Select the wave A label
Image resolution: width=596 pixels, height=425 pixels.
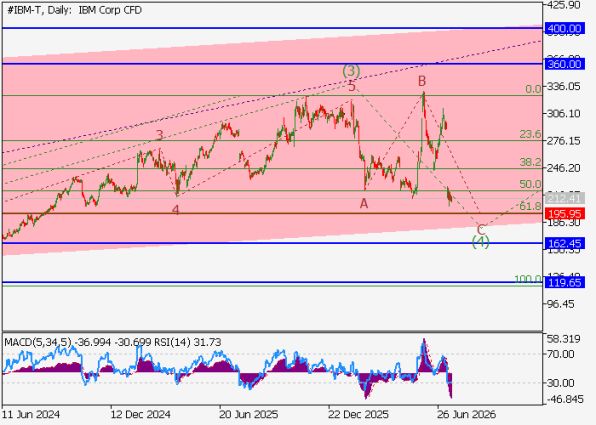[x=364, y=204]
